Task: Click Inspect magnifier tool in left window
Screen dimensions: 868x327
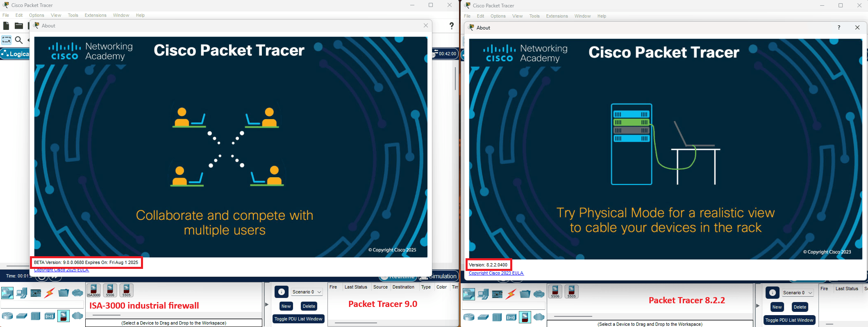Action: (x=18, y=40)
